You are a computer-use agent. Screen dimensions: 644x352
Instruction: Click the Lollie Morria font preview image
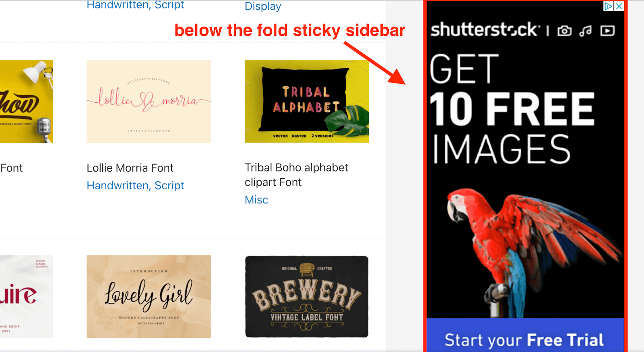point(148,101)
